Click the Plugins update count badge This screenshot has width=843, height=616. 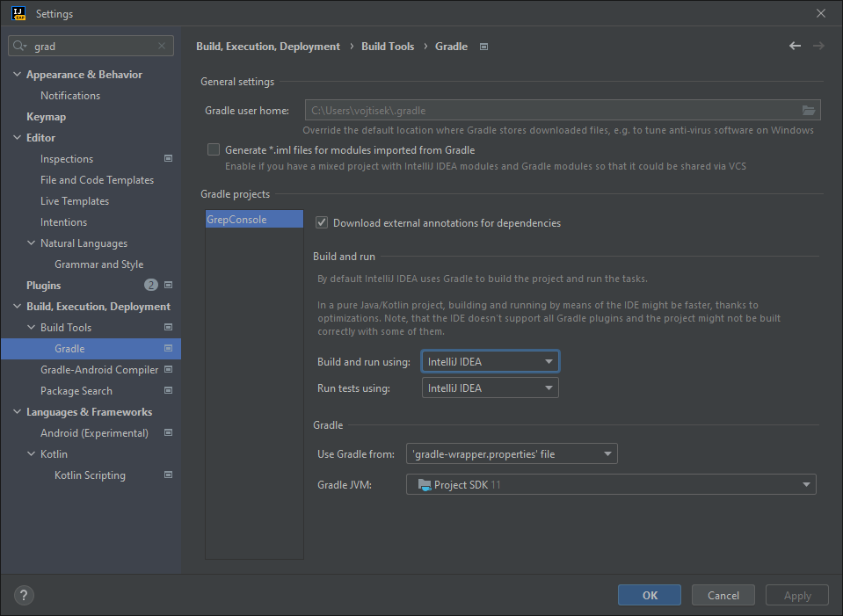[151, 285]
